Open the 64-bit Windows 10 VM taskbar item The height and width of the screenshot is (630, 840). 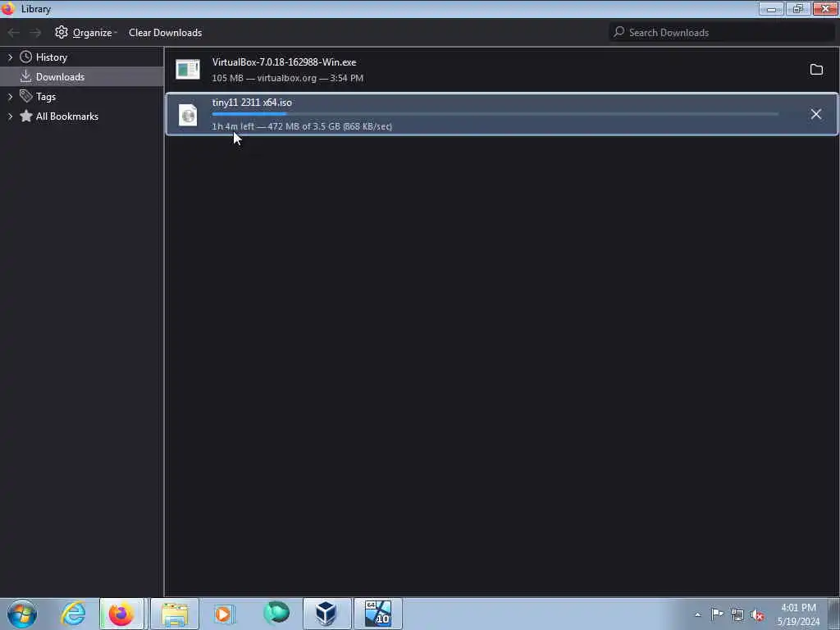[x=377, y=614]
